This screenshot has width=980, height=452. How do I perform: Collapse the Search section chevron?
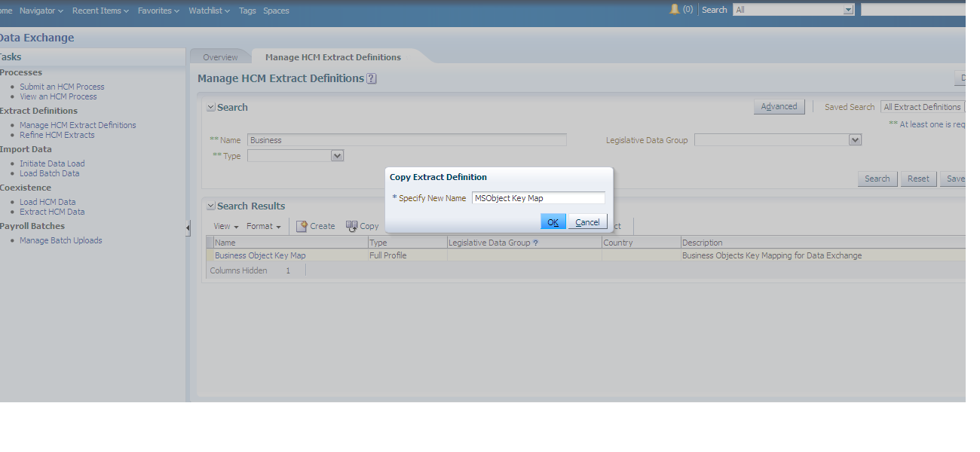[x=210, y=107]
